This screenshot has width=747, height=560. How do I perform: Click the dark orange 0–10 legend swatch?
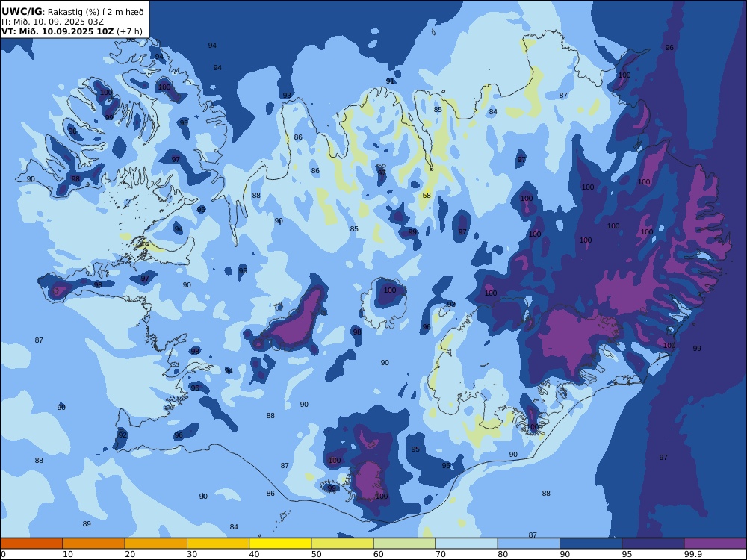pos(31,544)
